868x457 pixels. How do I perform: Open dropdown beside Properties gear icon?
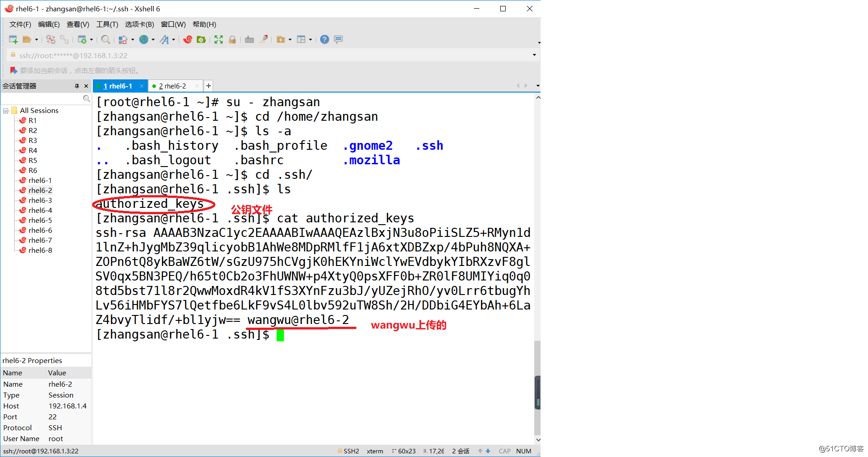pos(91,39)
